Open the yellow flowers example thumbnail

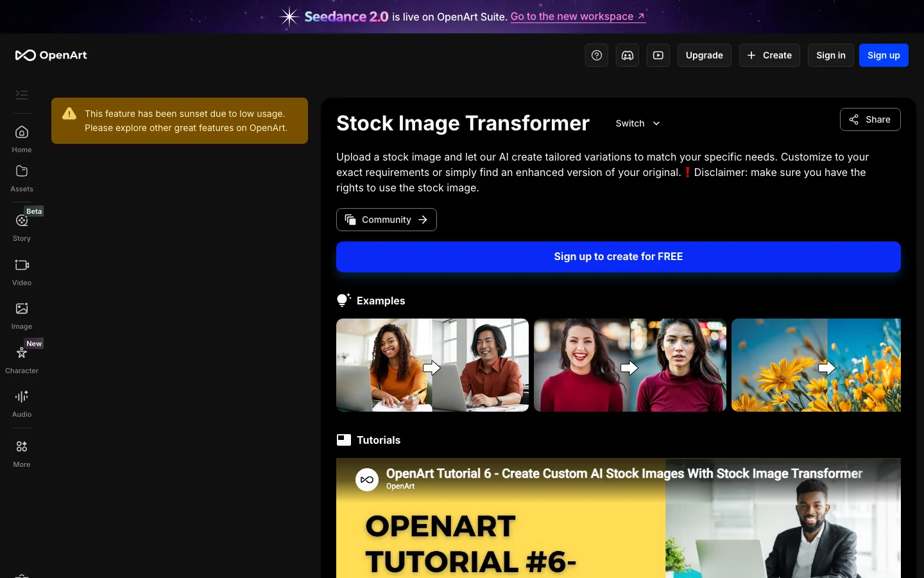(x=816, y=365)
